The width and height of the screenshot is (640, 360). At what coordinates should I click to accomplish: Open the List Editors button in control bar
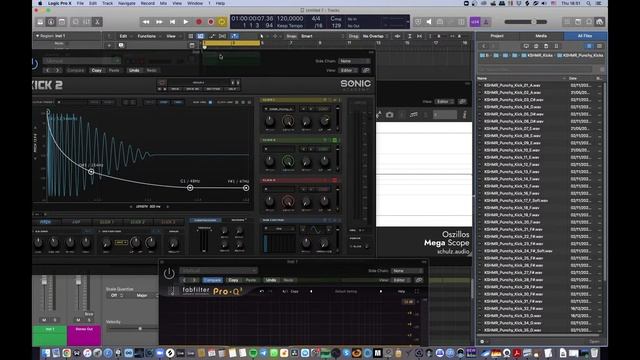(x=567, y=22)
